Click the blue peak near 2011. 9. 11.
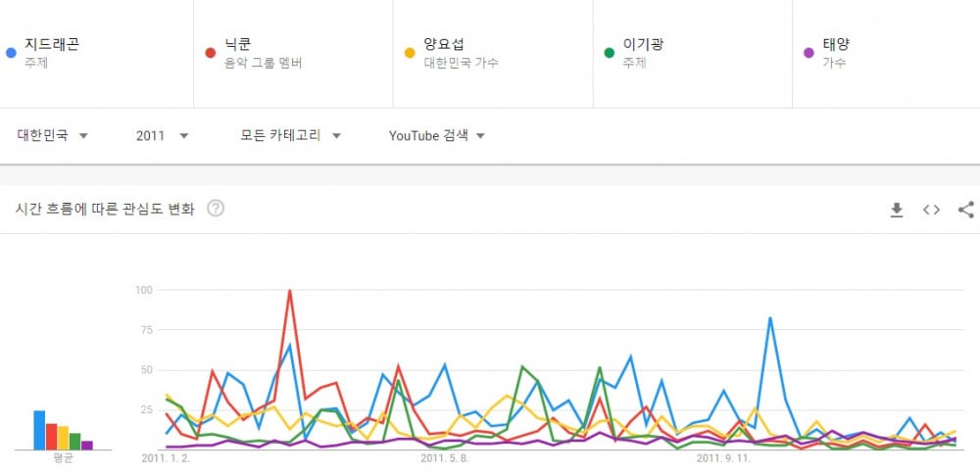 point(770,318)
